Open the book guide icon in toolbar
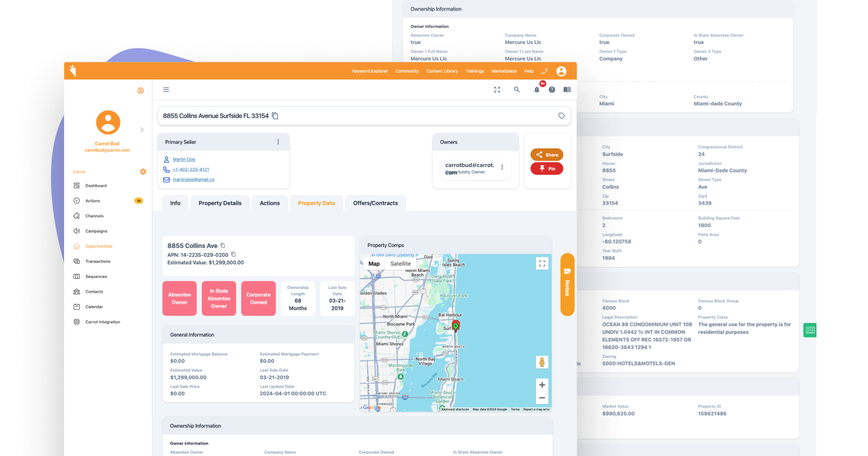868x456 pixels. click(x=567, y=90)
